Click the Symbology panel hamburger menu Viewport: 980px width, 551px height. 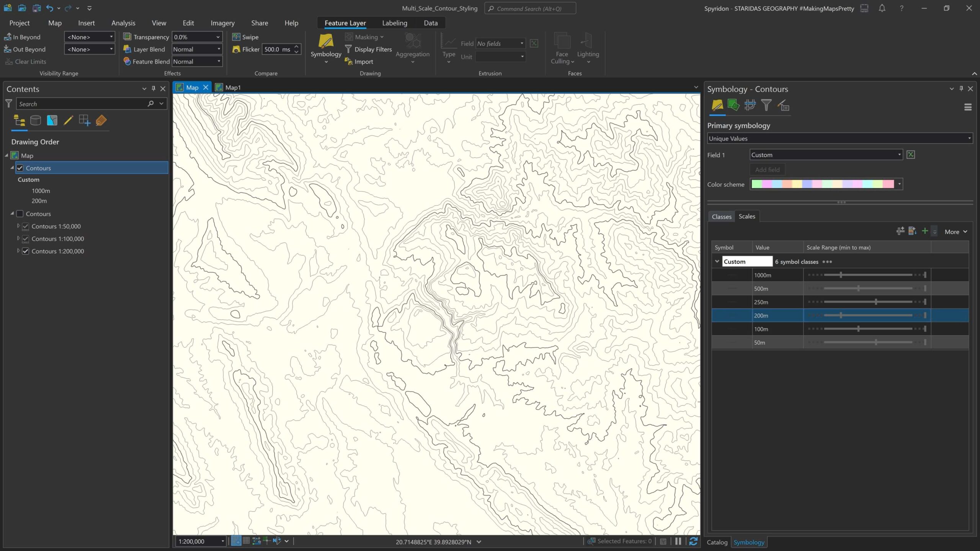pyautogui.click(x=967, y=108)
